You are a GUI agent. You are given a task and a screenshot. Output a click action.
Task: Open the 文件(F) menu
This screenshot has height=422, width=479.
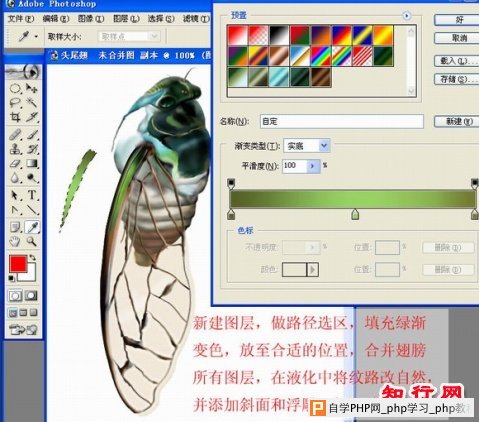[x=21, y=19]
